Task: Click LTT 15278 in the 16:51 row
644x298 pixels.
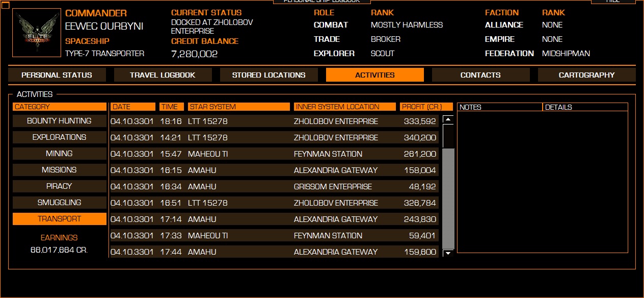Action: pyautogui.click(x=208, y=203)
